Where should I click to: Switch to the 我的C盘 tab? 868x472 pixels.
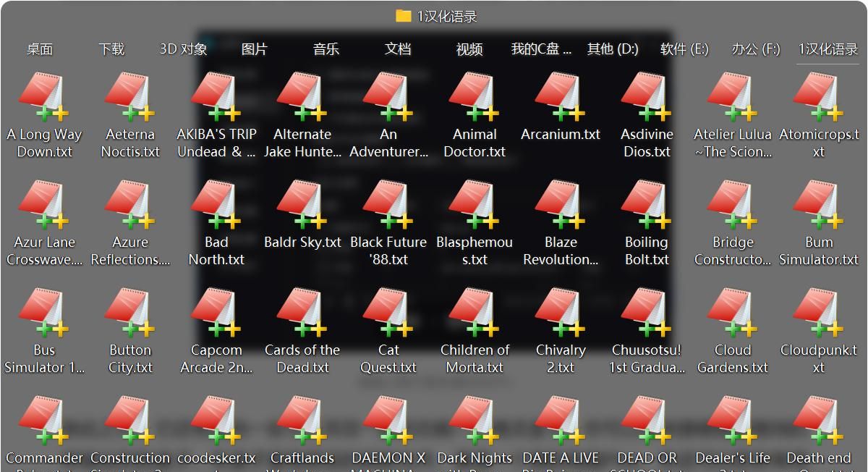(541, 49)
